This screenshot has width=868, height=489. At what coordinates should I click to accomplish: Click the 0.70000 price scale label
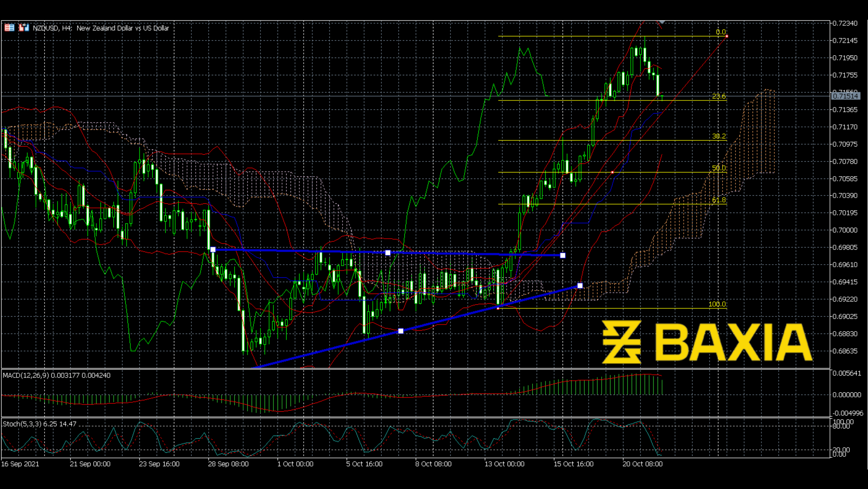(845, 230)
